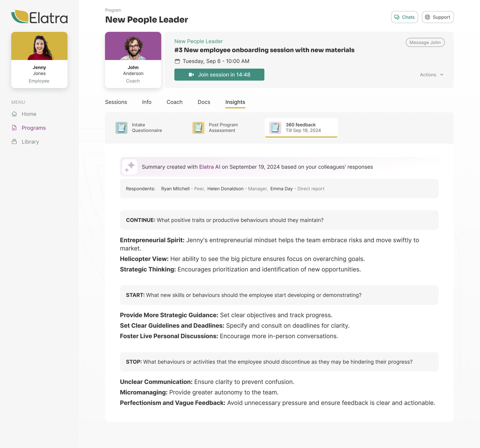This screenshot has width=480, height=448.
Task: Open the Docs tab
Action: click(204, 102)
